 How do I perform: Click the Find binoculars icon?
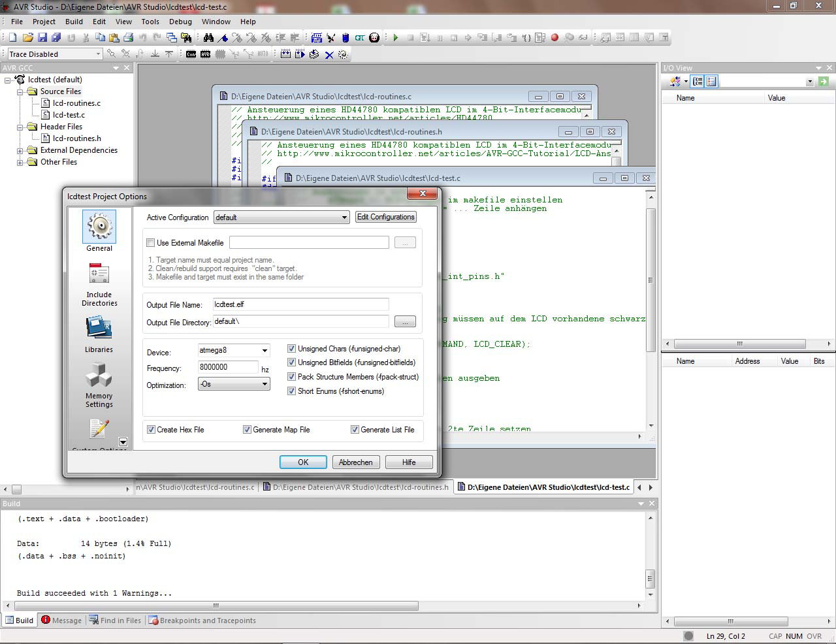pos(208,37)
